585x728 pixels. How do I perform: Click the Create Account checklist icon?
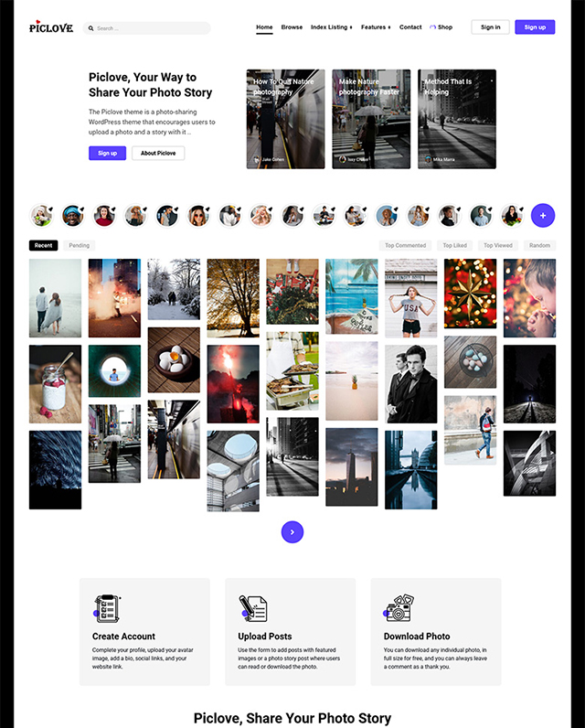(x=108, y=608)
